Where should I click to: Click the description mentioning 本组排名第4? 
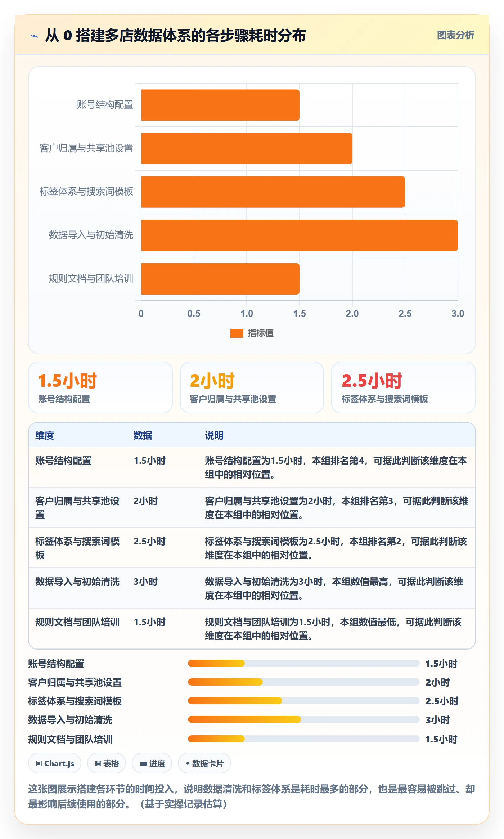336,467
